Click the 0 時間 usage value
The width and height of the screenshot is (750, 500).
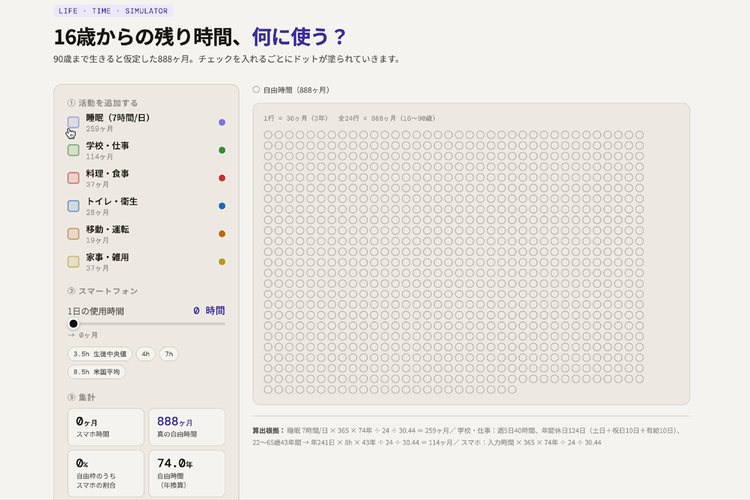tap(209, 311)
